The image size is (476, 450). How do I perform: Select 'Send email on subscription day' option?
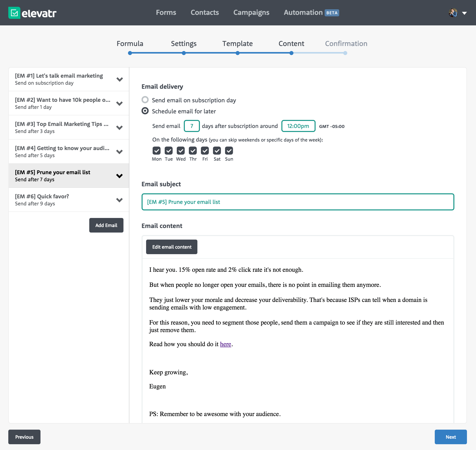click(145, 100)
